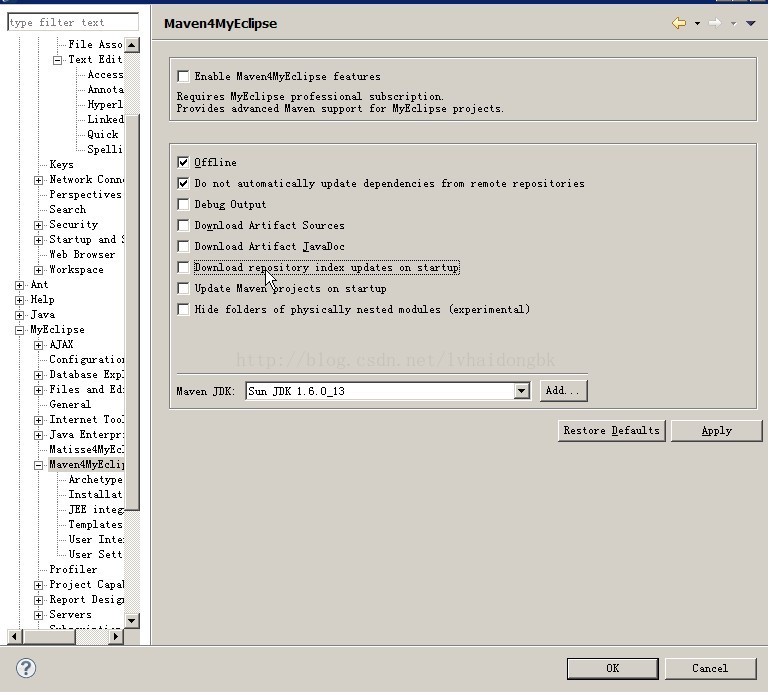Screen dimensions: 772x698
Task: Expand the Ant tree node
Action: point(19,285)
